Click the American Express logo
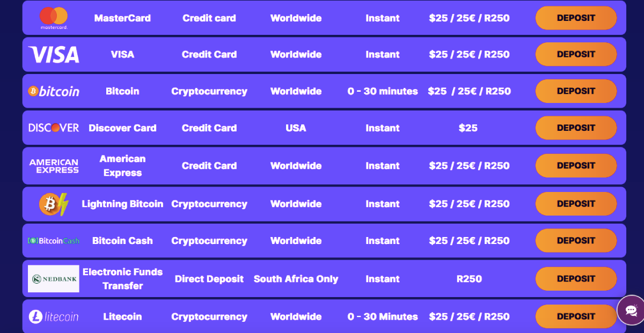The width and height of the screenshot is (644, 333). click(54, 166)
